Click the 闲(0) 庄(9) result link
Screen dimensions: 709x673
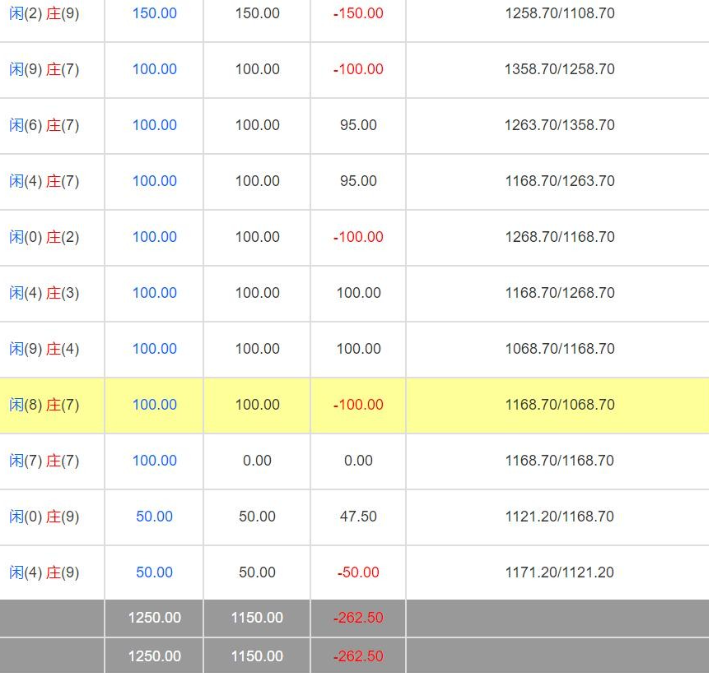click(x=44, y=518)
